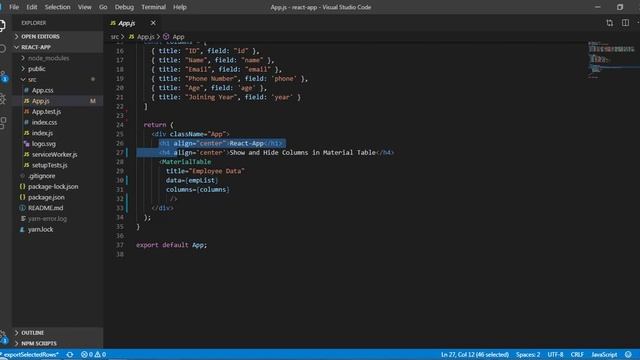
Task: Open App.css in the explorer
Action: point(42,90)
